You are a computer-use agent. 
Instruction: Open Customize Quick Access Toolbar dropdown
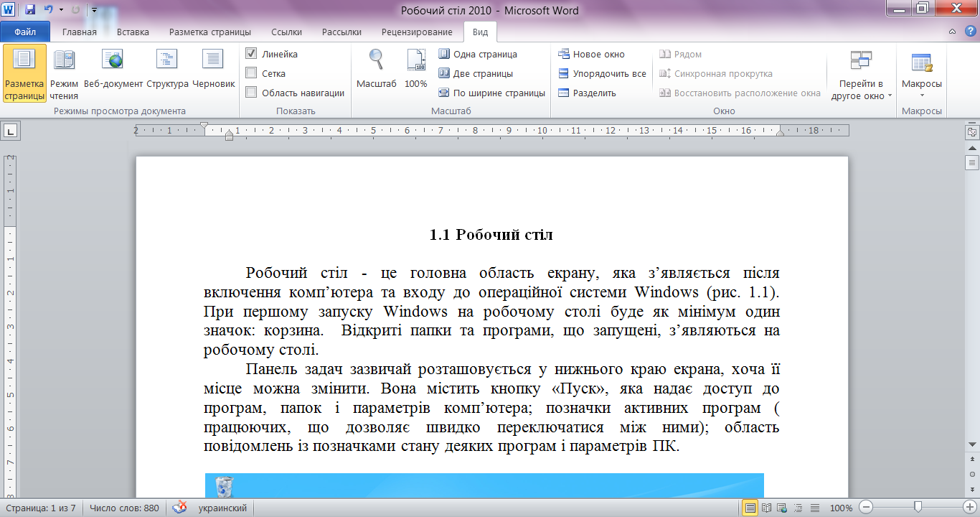pyautogui.click(x=95, y=10)
